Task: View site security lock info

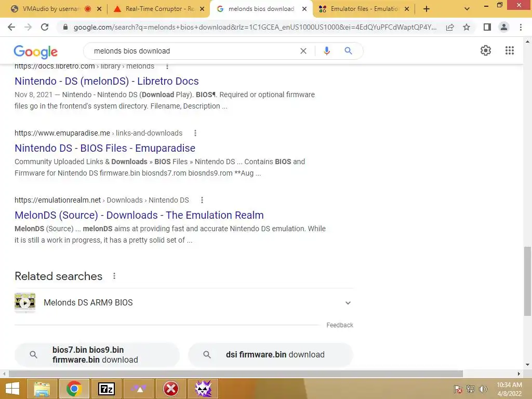Action: tap(65, 27)
